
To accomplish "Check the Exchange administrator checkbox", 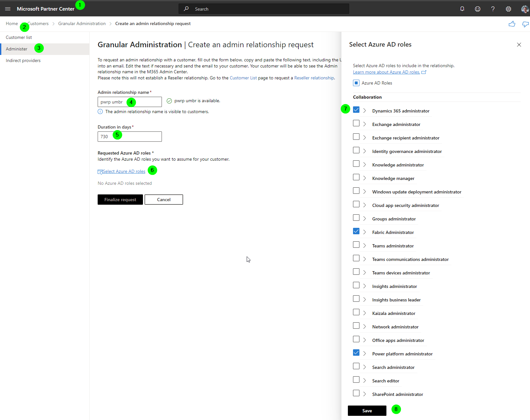I will coord(356,123).
